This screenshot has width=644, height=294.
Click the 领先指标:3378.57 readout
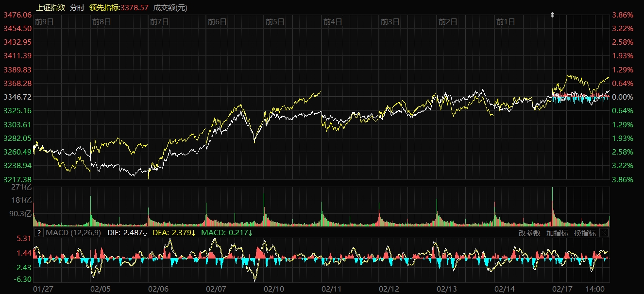point(119,7)
